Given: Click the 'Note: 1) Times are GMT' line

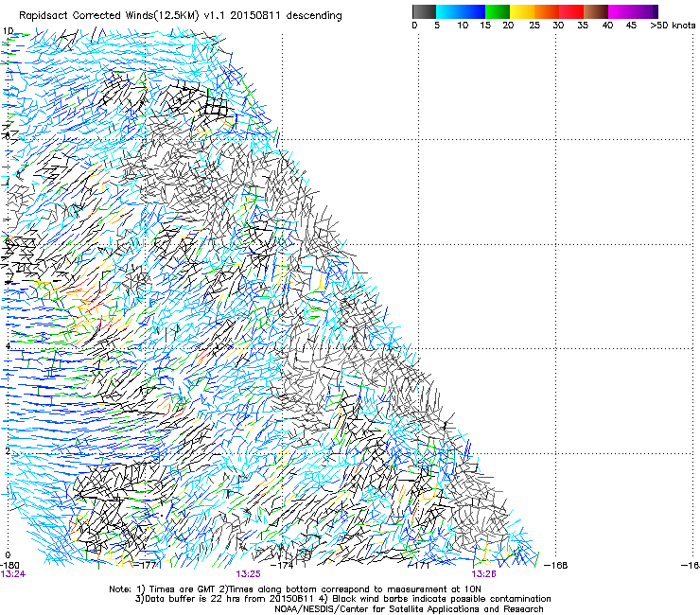Looking at the screenshot, I should 295,589.
